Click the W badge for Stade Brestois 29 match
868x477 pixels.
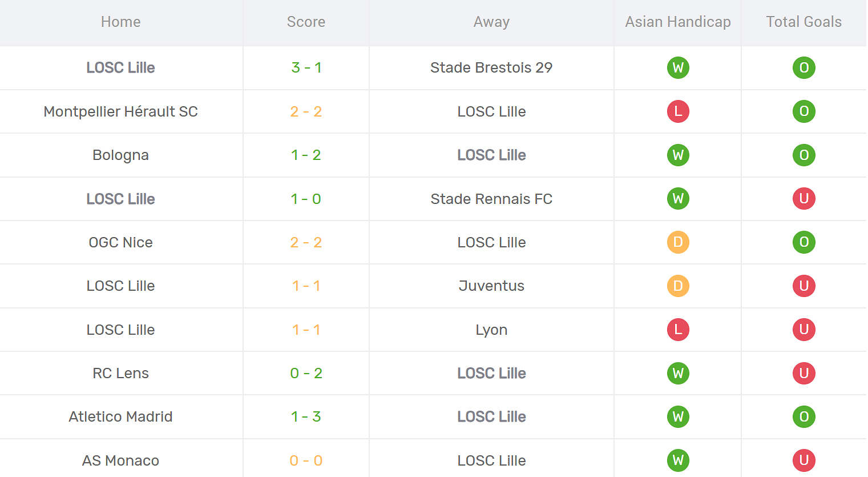click(x=678, y=67)
